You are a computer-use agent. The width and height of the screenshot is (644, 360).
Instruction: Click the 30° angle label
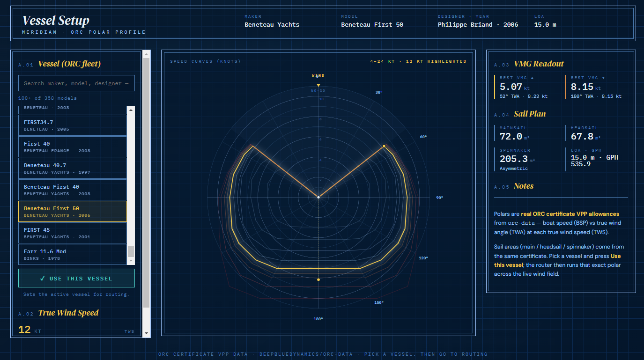pos(379,92)
